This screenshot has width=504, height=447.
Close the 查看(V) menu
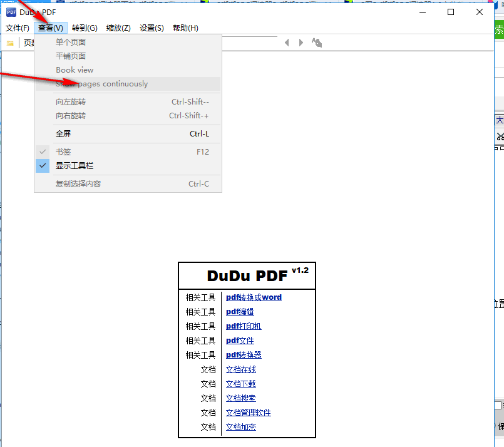pyautogui.click(x=51, y=28)
